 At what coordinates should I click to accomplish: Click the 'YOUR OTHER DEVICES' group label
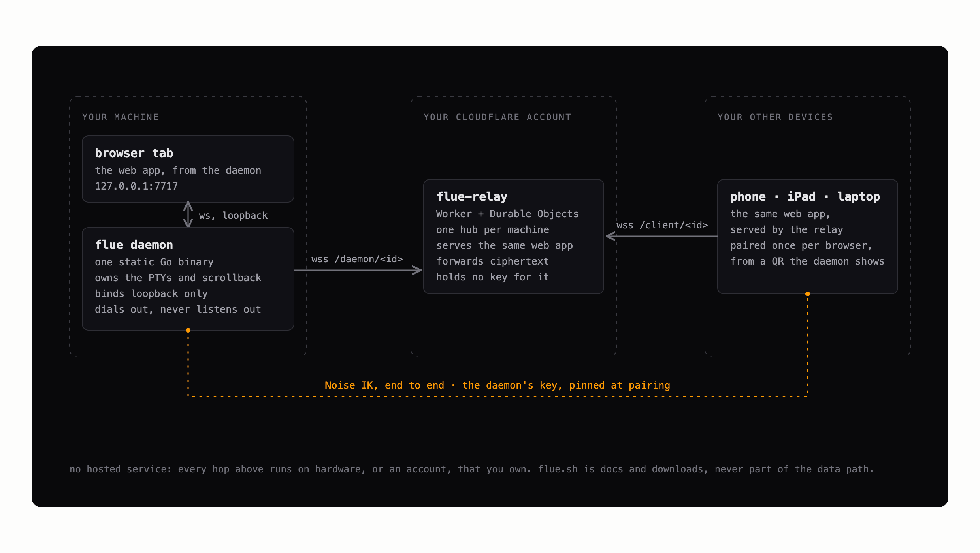tap(775, 117)
